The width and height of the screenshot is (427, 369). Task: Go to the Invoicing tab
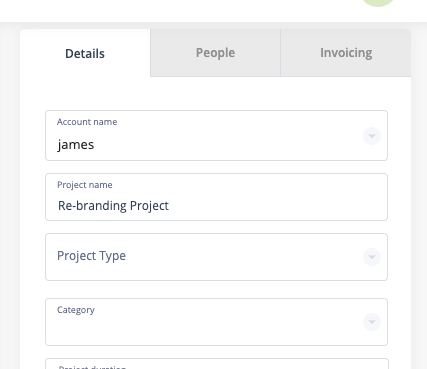[346, 53]
